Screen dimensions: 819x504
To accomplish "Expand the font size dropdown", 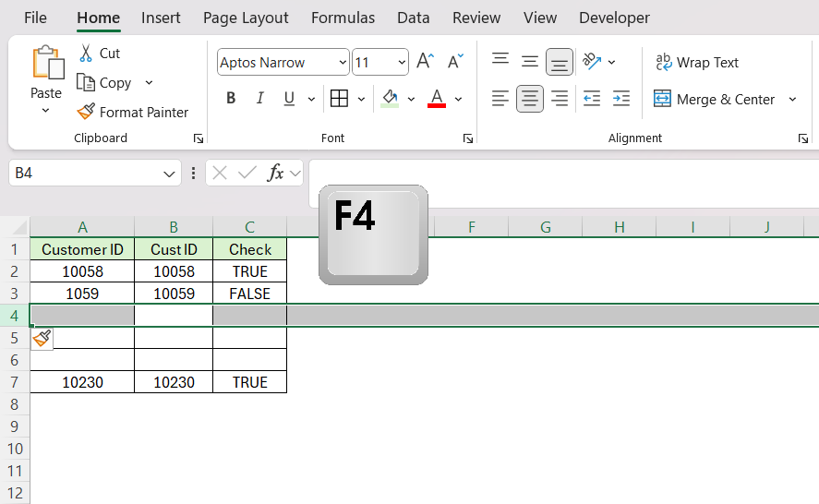I will (x=402, y=62).
